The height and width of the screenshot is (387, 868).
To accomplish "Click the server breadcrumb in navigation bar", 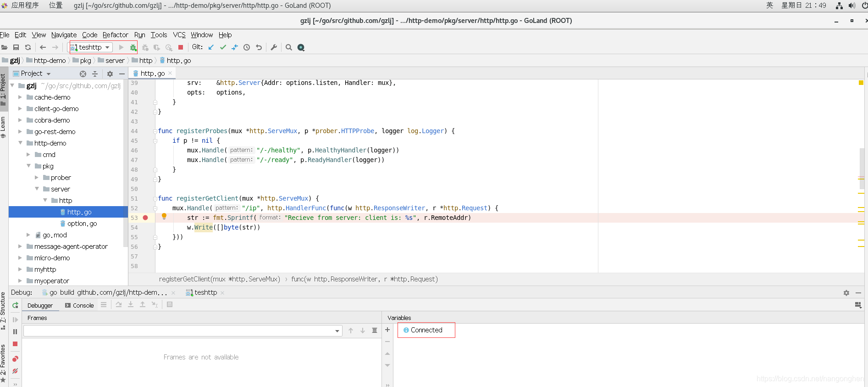I will pos(111,61).
